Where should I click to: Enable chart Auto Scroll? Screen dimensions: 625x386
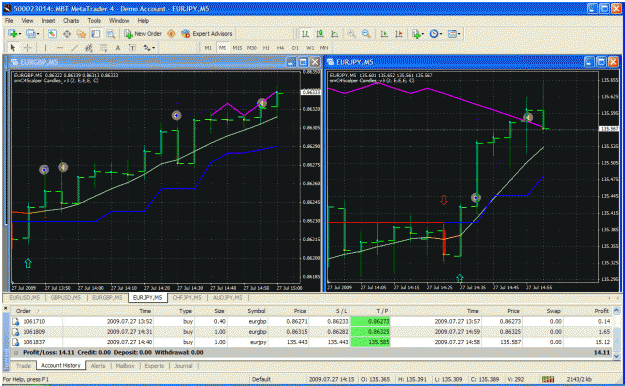(384, 34)
